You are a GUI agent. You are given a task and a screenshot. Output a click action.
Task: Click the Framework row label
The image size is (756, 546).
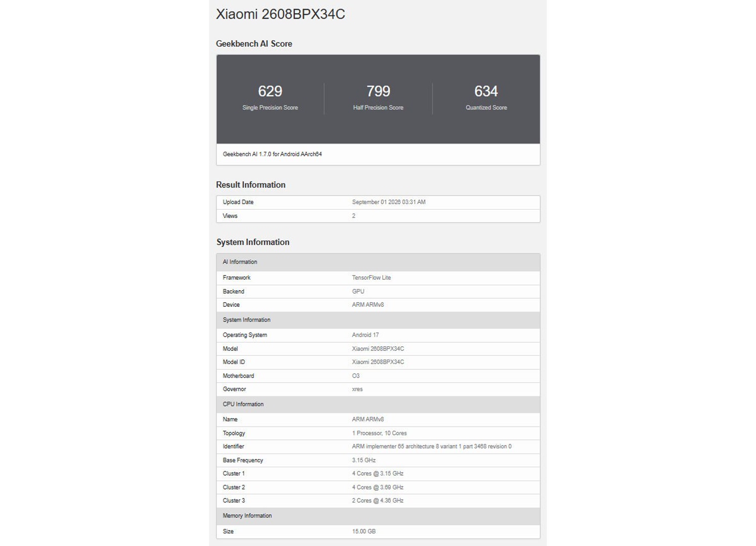pos(237,278)
